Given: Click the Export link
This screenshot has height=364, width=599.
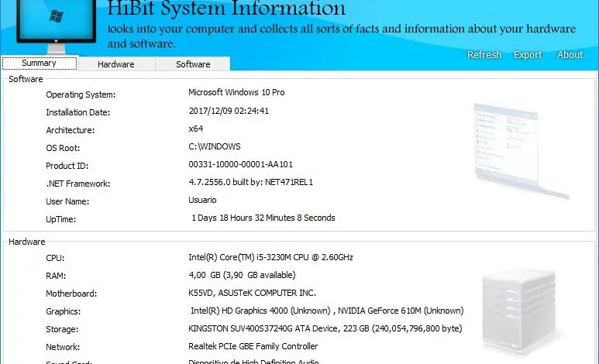Looking at the screenshot, I should 528,55.
